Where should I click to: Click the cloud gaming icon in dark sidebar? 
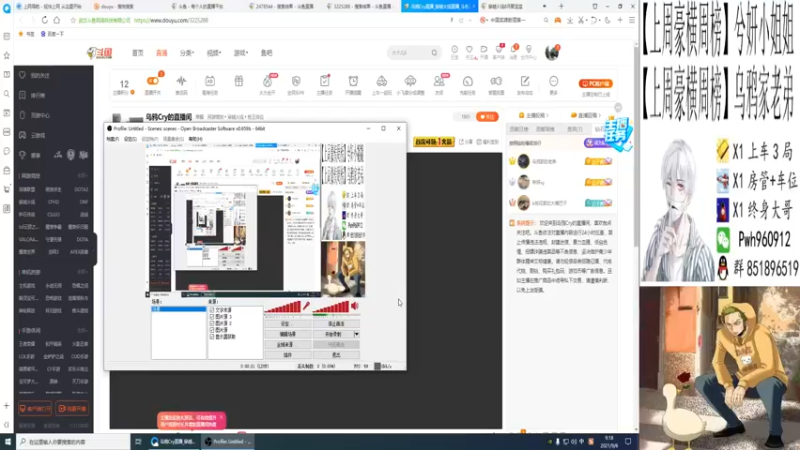coord(22,135)
